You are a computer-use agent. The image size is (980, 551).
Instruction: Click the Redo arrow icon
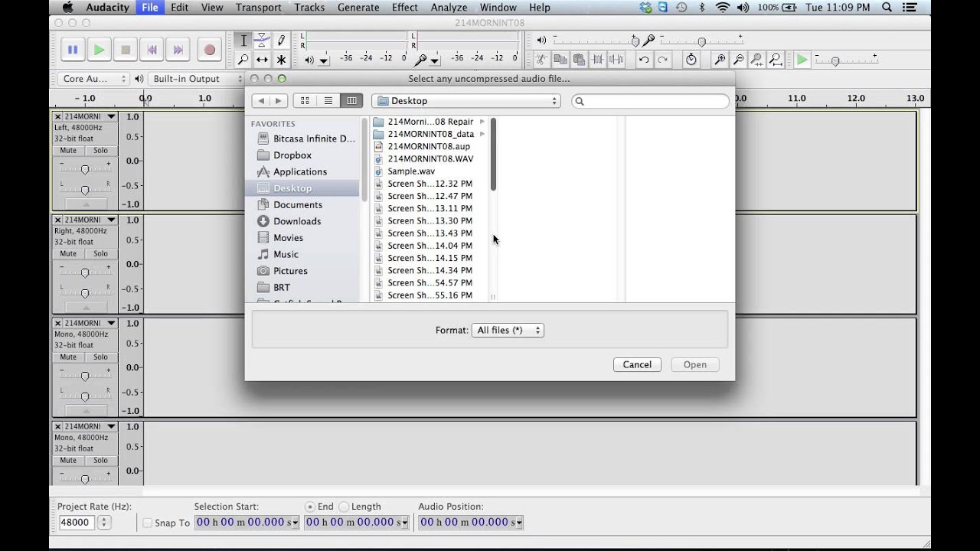(662, 59)
